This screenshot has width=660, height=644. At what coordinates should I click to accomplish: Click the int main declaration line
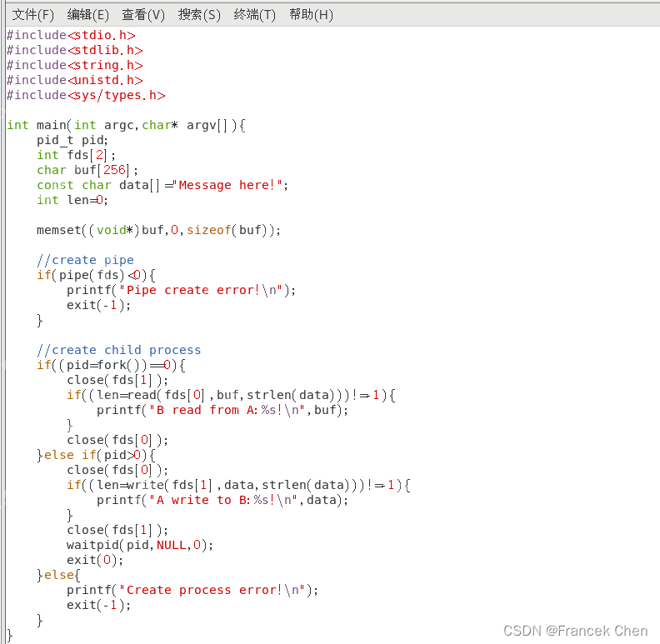[127, 126]
